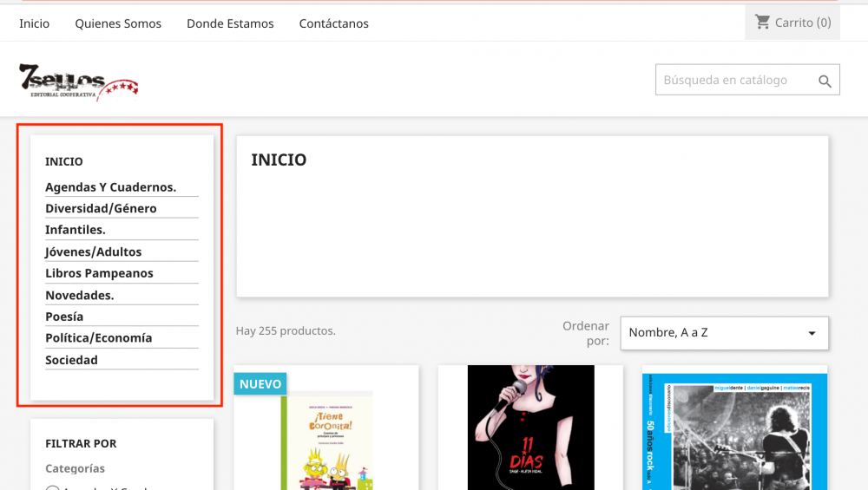Open Donde Estamos page
868x490 pixels.
point(230,23)
